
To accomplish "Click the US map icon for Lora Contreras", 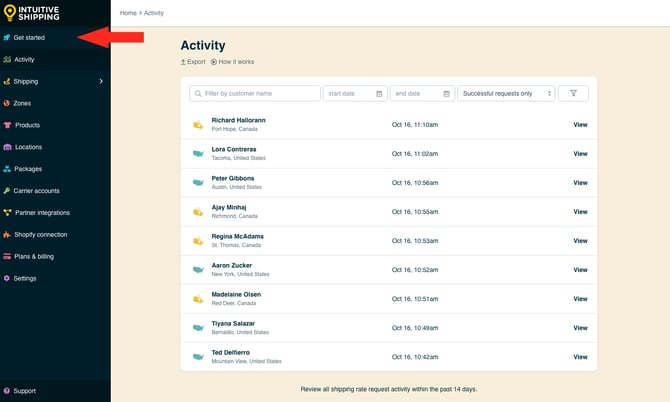I will [x=198, y=153].
